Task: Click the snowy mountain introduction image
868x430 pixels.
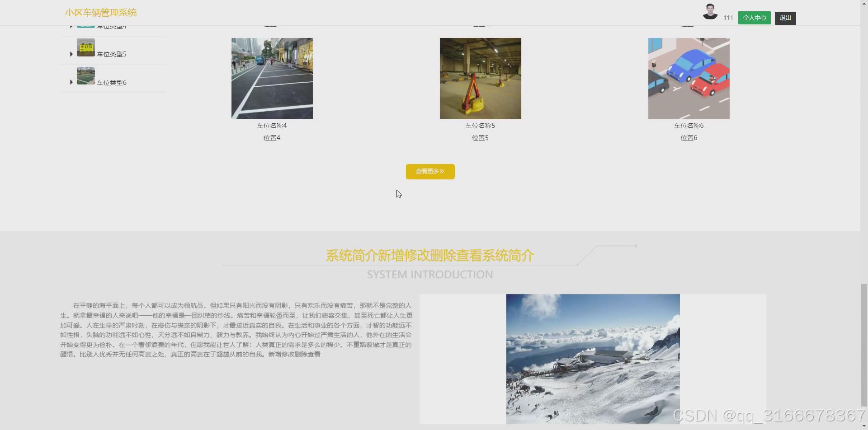Action: pyautogui.click(x=593, y=359)
